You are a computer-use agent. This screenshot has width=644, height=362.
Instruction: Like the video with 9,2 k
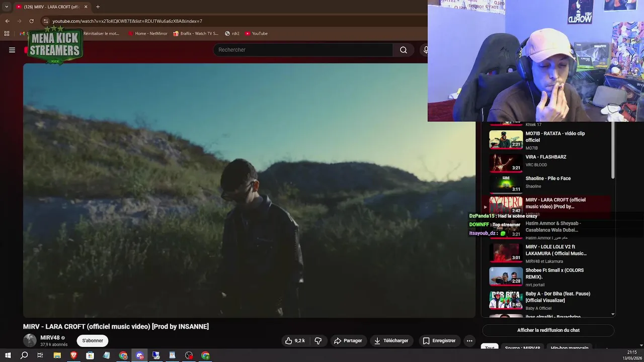pos(295,341)
